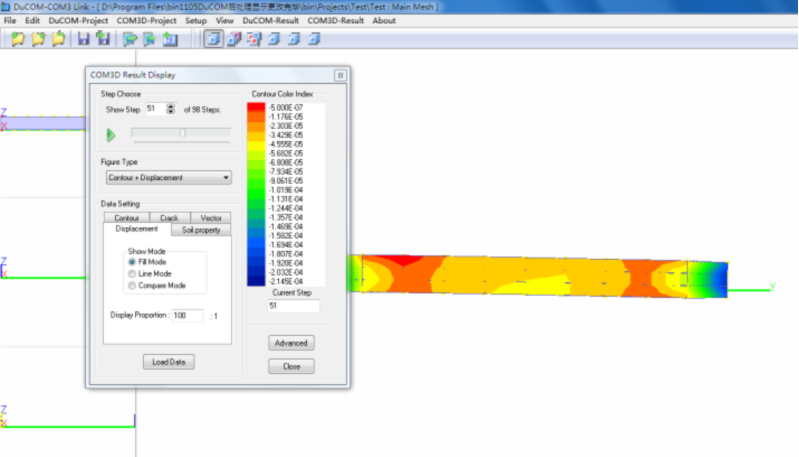The image size is (799, 457).
Task: Click the Advanced button
Action: point(291,343)
